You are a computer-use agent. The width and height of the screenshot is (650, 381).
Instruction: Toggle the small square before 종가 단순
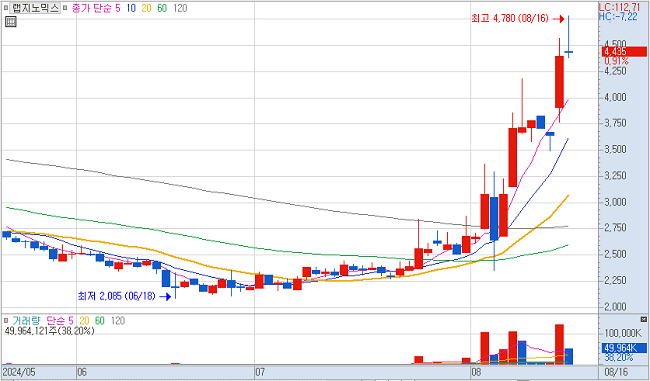(65, 8)
